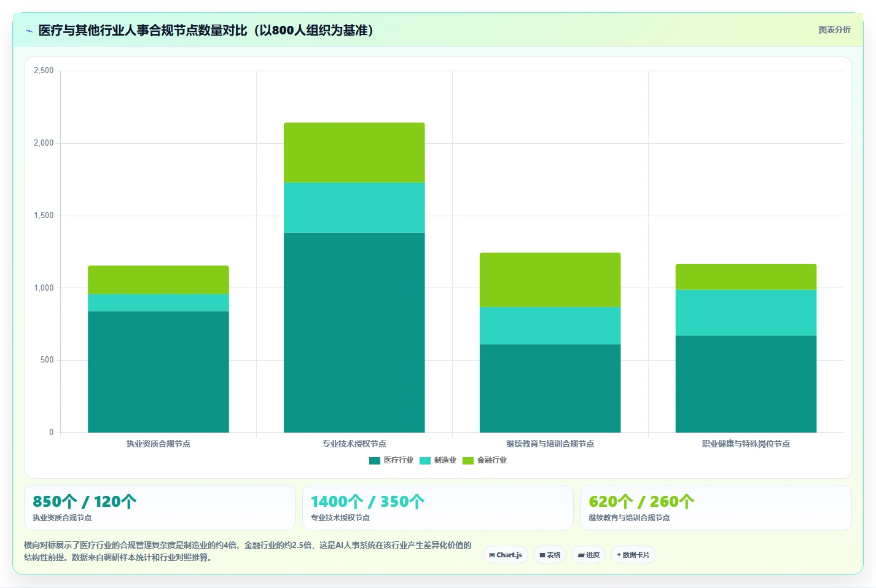Toggle the 制造业 legend item
Image resolution: width=876 pixels, height=588 pixels.
438,460
